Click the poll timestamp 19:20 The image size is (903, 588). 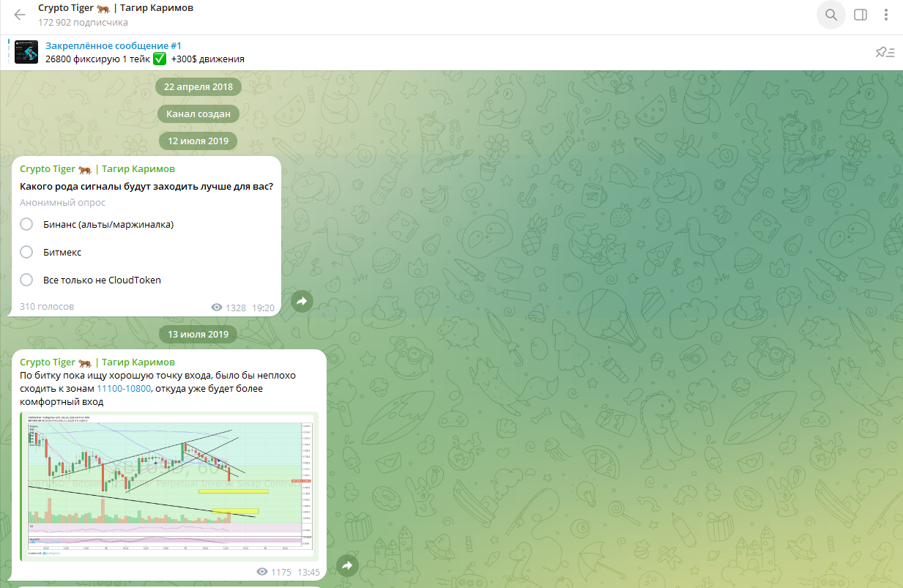pyautogui.click(x=263, y=308)
